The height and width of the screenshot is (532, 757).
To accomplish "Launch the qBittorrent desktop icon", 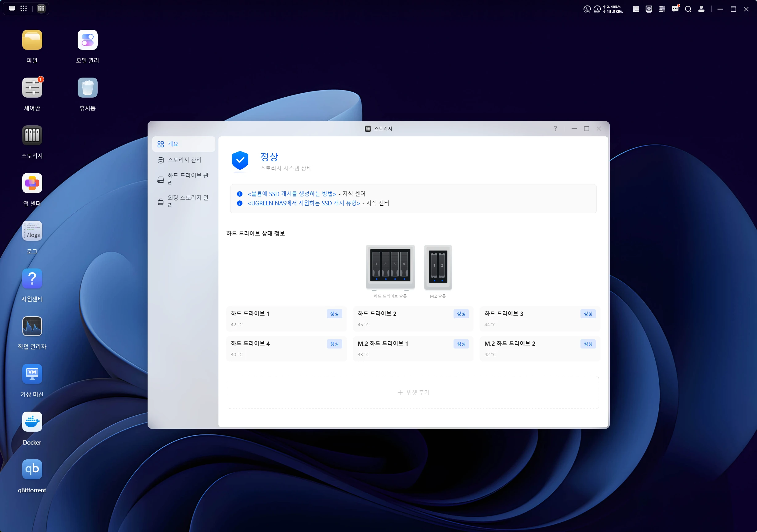I will click(32, 470).
